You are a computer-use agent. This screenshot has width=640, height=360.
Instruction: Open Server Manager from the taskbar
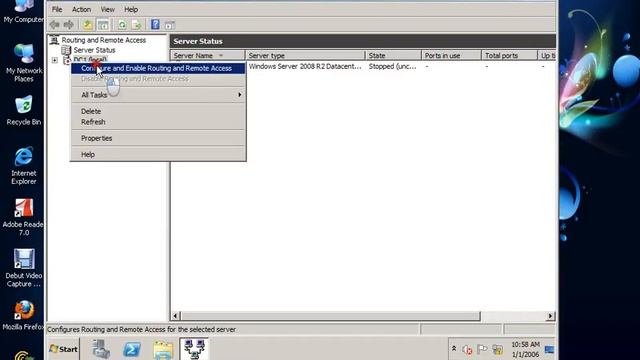(x=101, y=349)
